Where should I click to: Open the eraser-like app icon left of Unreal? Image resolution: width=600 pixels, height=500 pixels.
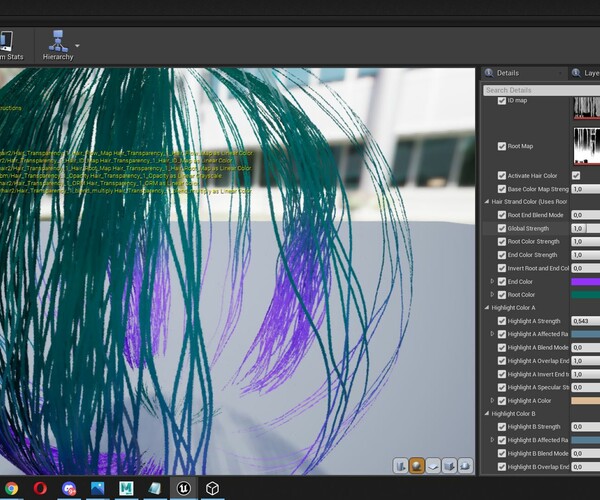tap(155, 489)
